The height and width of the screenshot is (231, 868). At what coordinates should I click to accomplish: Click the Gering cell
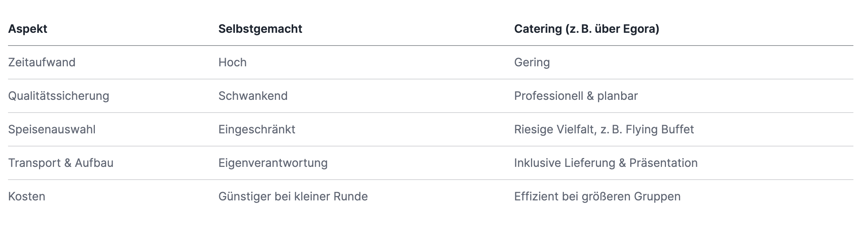point(532,63)
